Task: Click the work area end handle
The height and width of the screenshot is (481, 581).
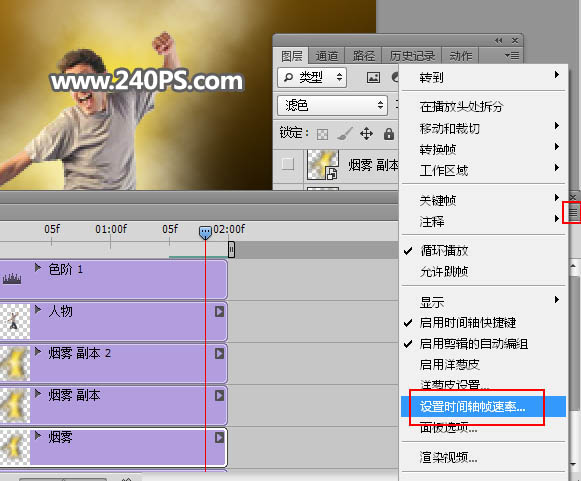Action: click(231, 249)
